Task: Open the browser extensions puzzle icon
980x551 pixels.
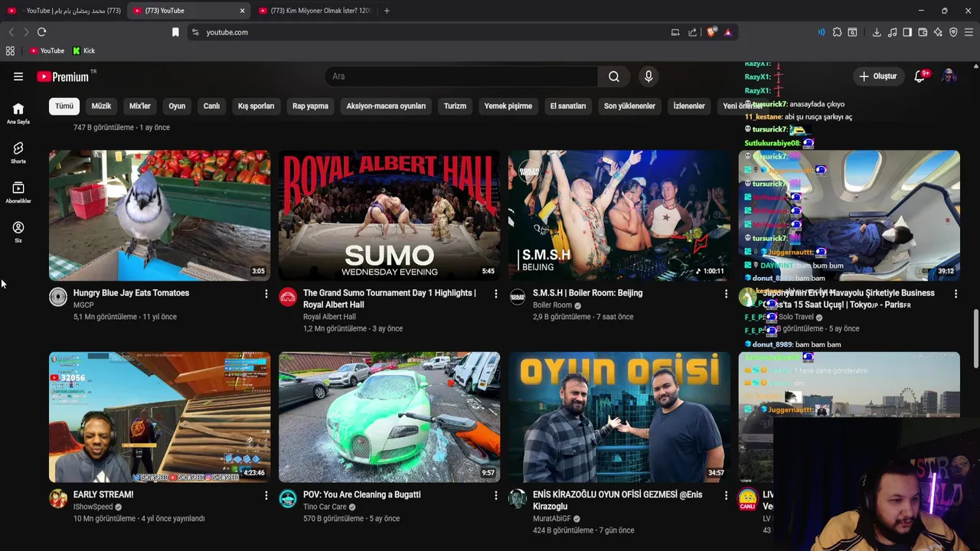Action: click(837, 32)
